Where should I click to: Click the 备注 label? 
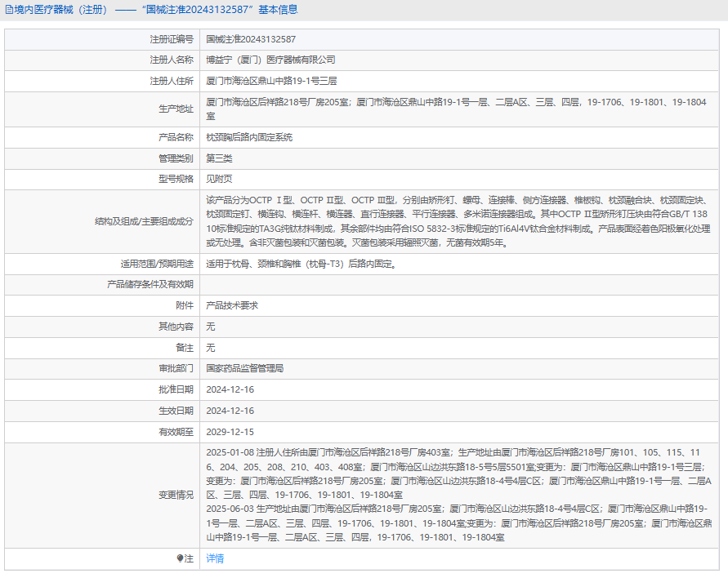[185, 348]
